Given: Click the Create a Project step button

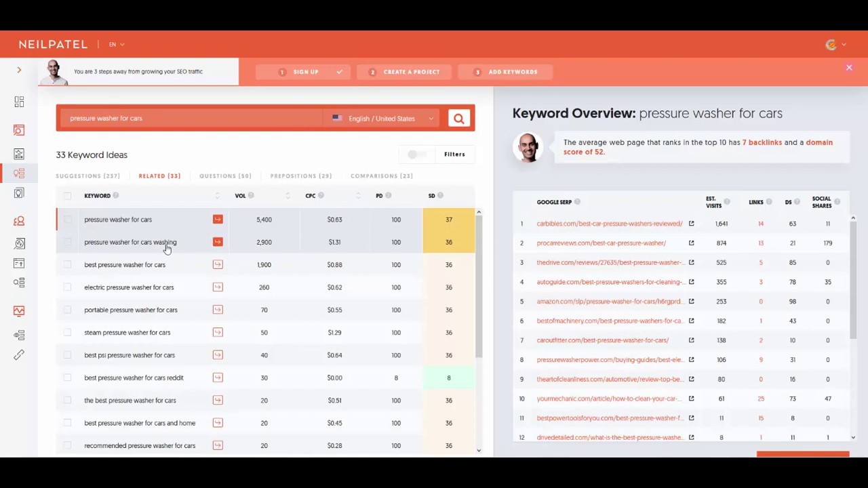Looking at the screenshot, I should 404,72.
